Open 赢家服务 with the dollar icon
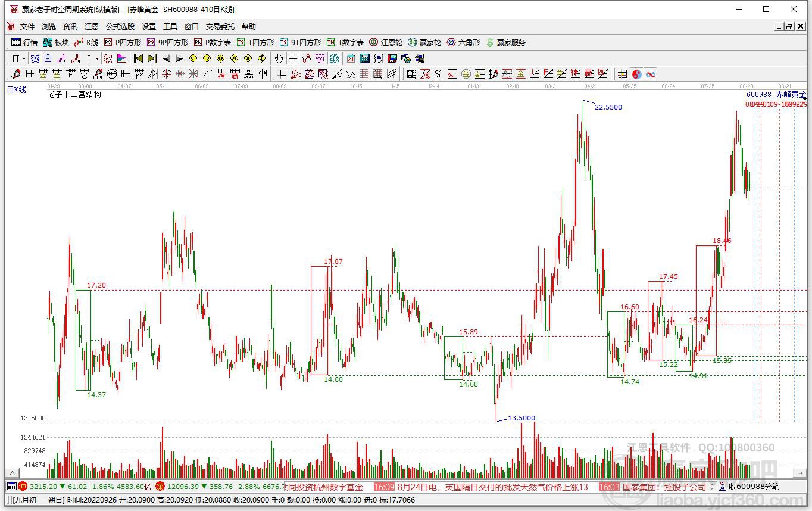Viewport: 812px width, 511px height. click(506, 42)
